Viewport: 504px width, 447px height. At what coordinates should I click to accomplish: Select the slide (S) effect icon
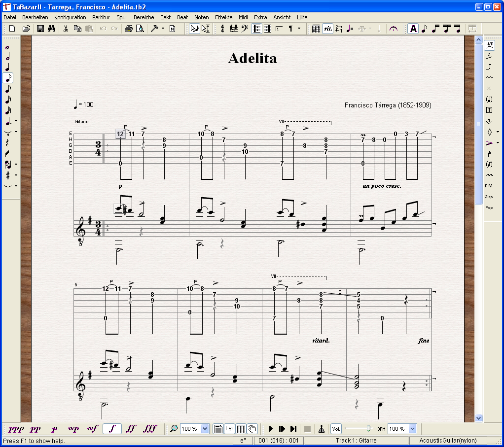tap(489, 55)
